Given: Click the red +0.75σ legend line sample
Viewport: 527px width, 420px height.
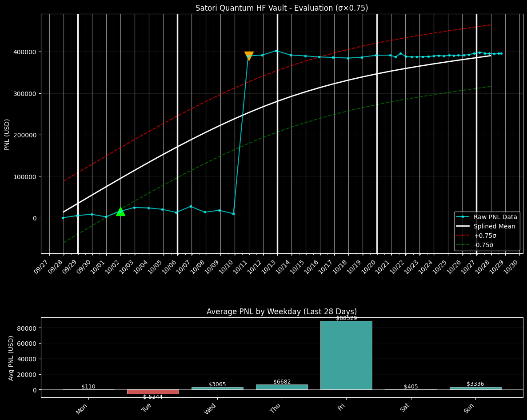Looking at the screenshot, I should tap(463, 236).
